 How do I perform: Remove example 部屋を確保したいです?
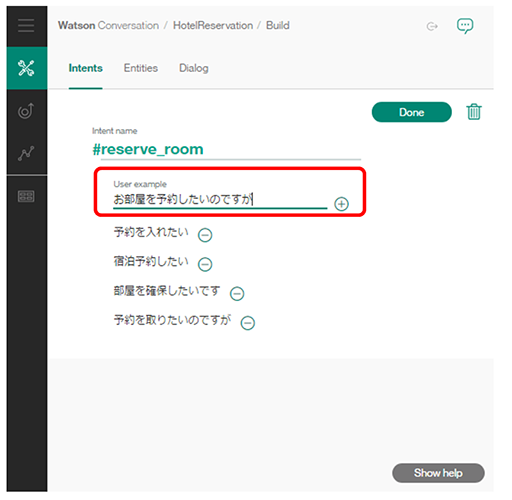[237, 294]
